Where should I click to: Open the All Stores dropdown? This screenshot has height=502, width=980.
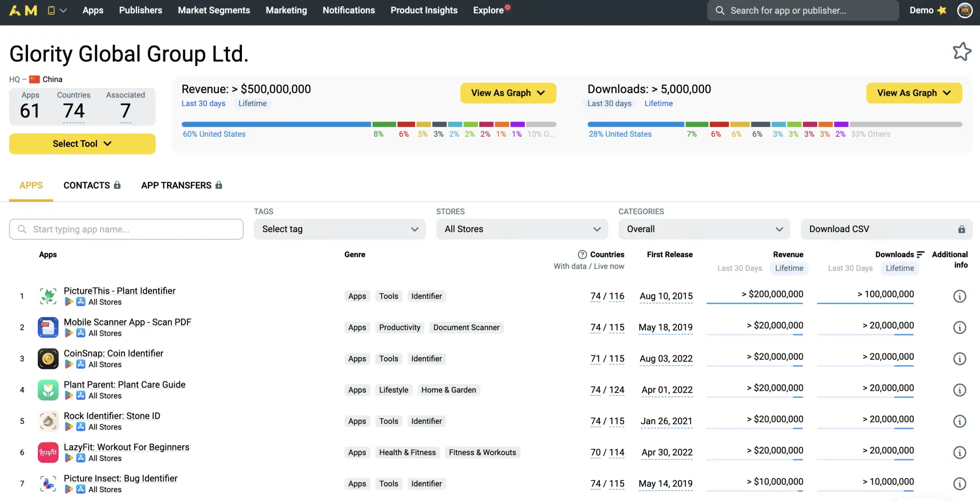pyautogui.click(x=522, y=230)
